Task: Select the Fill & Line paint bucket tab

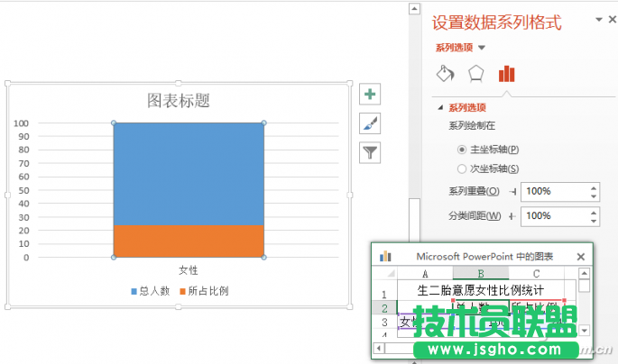Action: point(445,74)
